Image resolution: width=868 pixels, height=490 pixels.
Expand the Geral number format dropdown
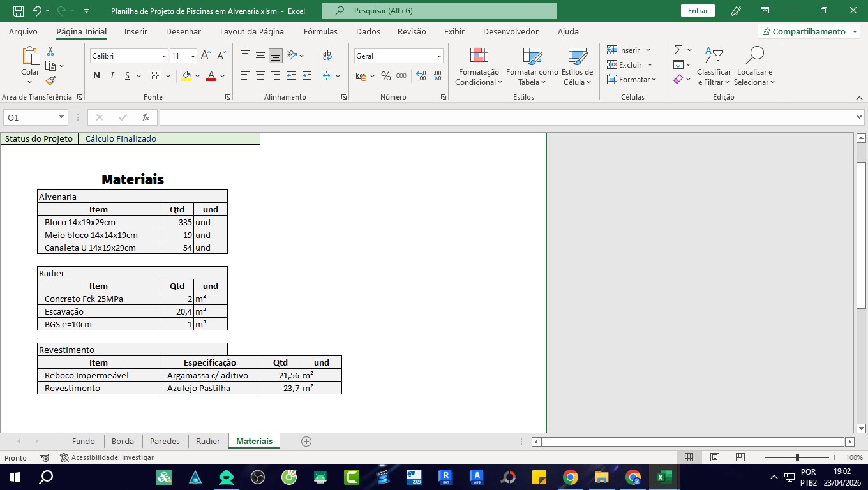(439, 56)
